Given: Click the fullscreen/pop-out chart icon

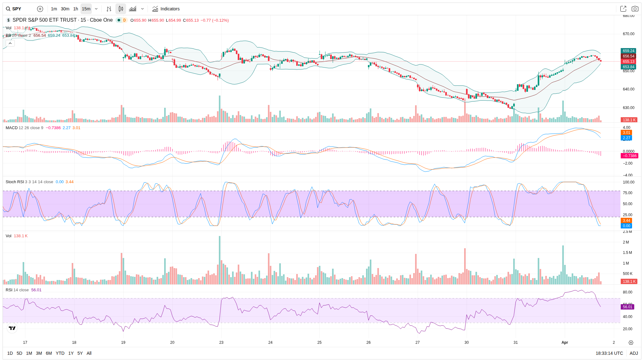Looking at the screenshot, I should [623, 9].
